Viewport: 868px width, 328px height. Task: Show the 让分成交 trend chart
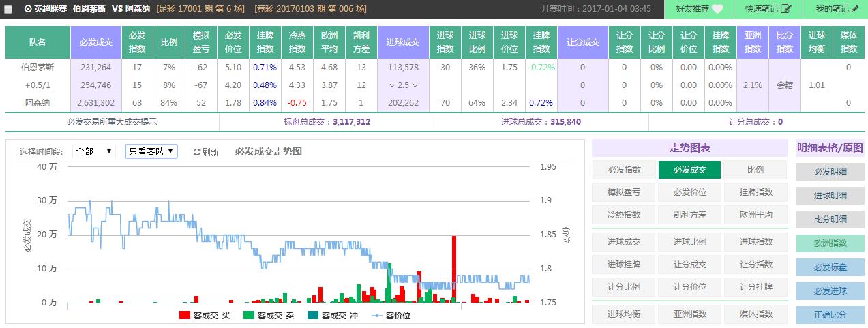[689, 264]
